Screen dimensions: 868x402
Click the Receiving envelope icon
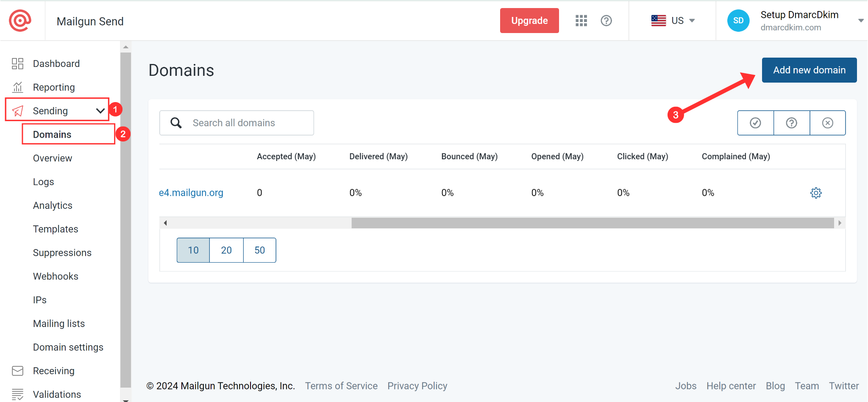pyautogui.click(x=17, y=371)
